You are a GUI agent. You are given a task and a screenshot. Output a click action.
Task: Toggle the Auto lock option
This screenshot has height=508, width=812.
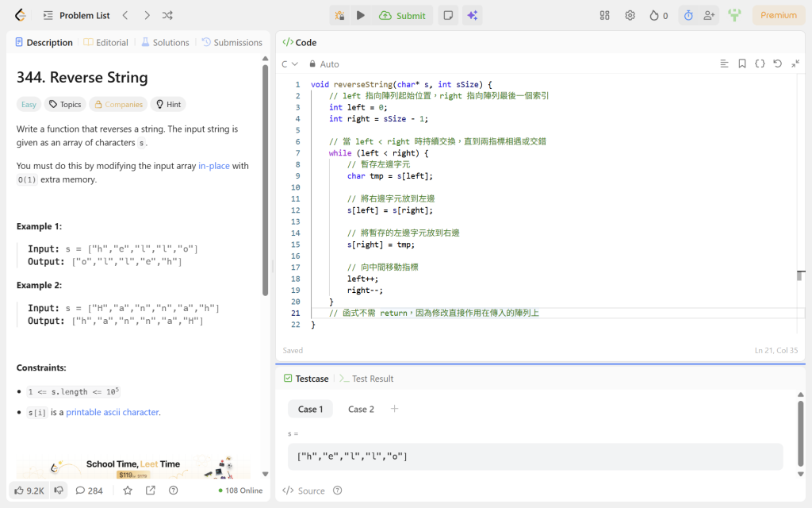(x=324, y=64)
